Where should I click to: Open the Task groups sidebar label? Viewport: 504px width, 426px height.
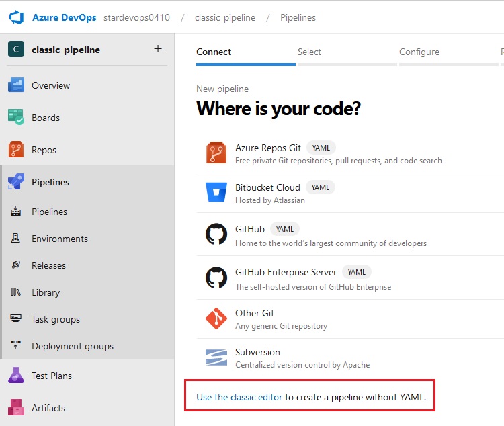point(56,320)
